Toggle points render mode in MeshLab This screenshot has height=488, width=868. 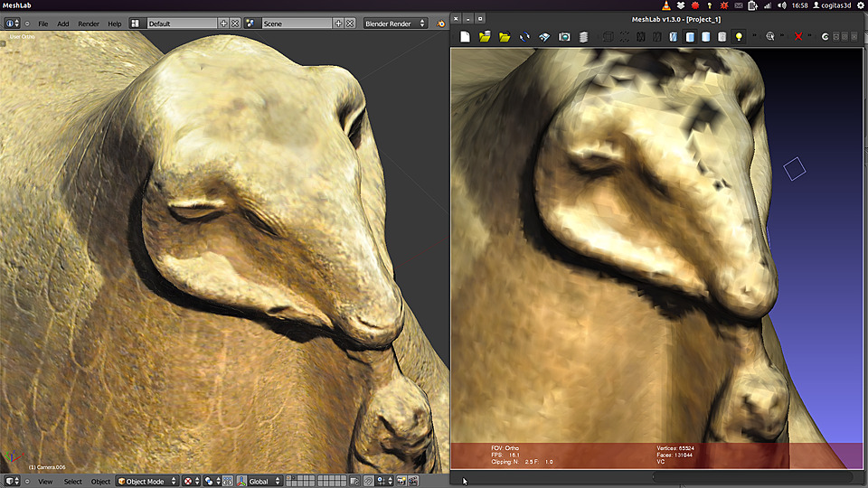[x=625, y=36]
